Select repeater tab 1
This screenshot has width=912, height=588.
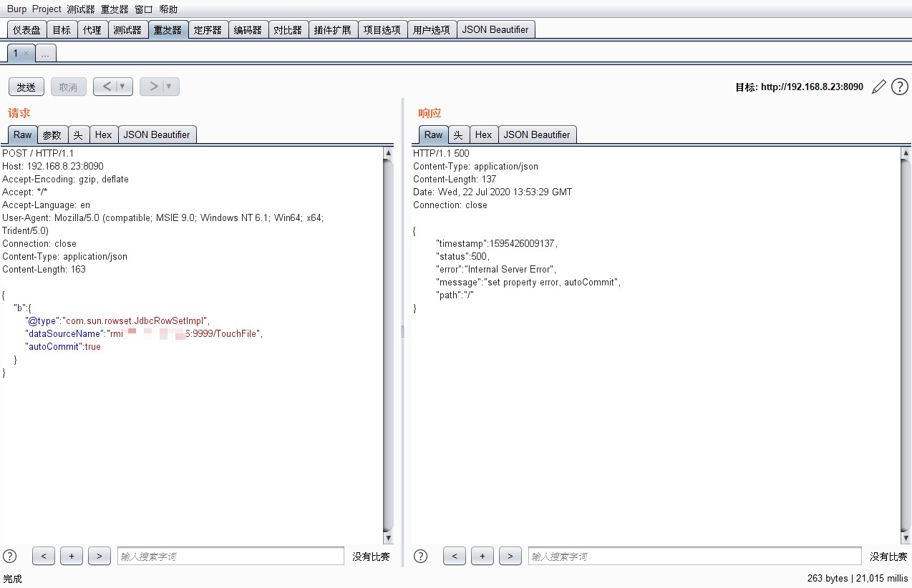pos(15,54)
